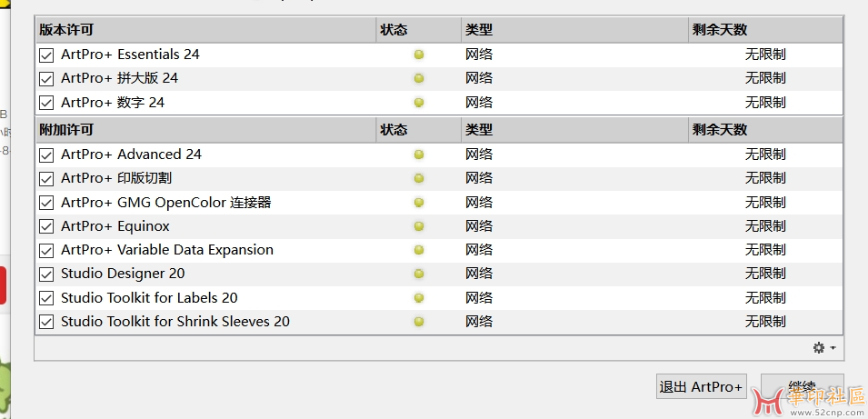Select Studio Toolkit for Shrink Sleeves 20 name

coord(175,322)
